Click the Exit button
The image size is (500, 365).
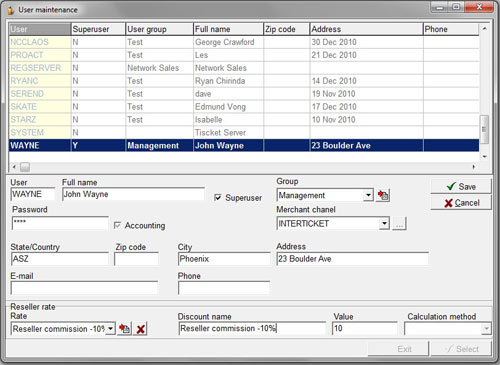point(398,349)
